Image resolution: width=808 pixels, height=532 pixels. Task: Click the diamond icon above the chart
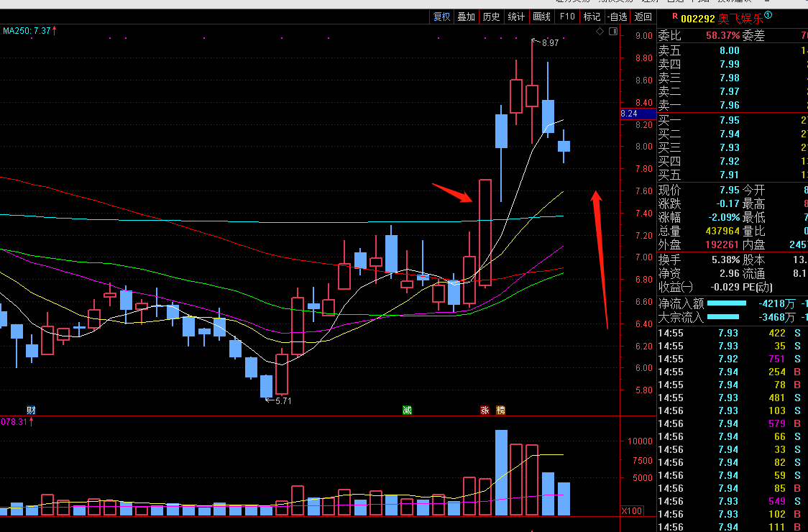coord(600,32)
